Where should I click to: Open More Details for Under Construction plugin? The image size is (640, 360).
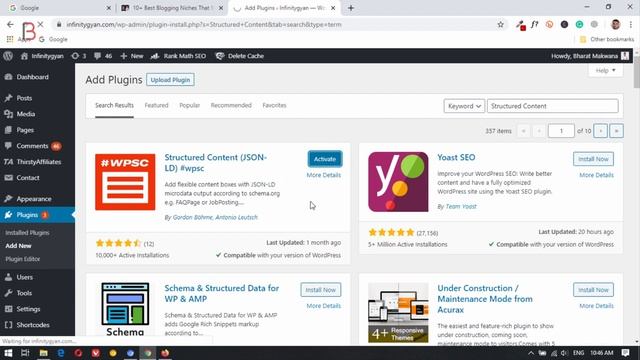click(x=596, y=306)
